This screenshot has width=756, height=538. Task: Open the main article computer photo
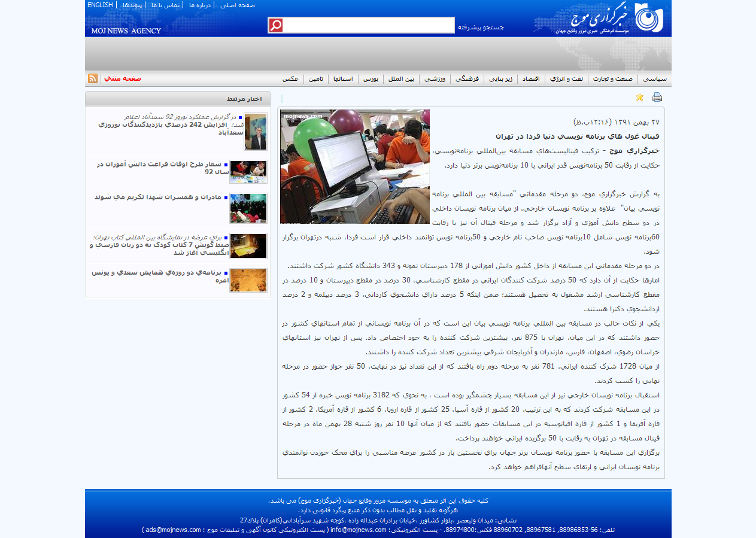coord(354,166)
